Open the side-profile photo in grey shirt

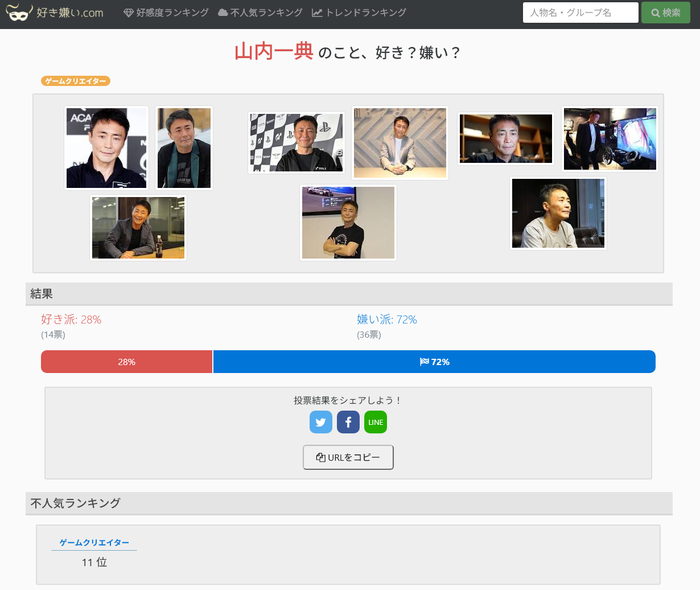[558, 214]
